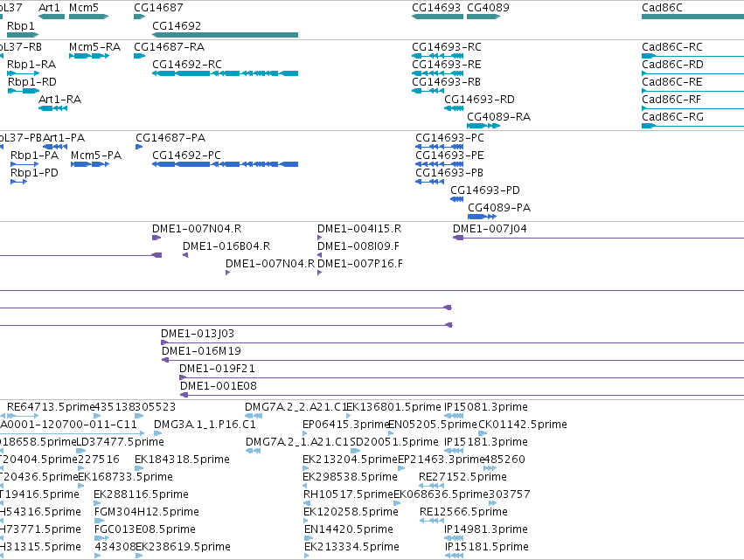The image size is (744, 560).
Task: Click the Rbp1-PD CDS label
Action: click(34, 173)
